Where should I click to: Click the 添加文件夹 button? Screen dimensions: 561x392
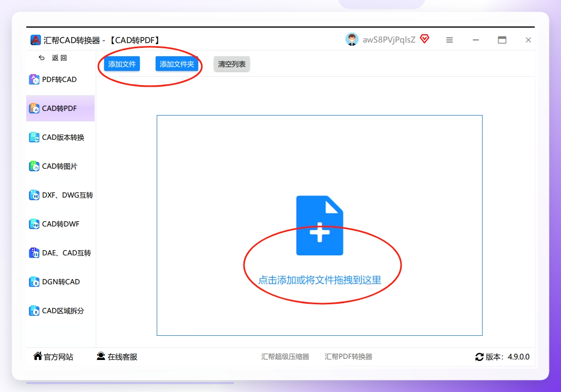click(x=177, y=64)
